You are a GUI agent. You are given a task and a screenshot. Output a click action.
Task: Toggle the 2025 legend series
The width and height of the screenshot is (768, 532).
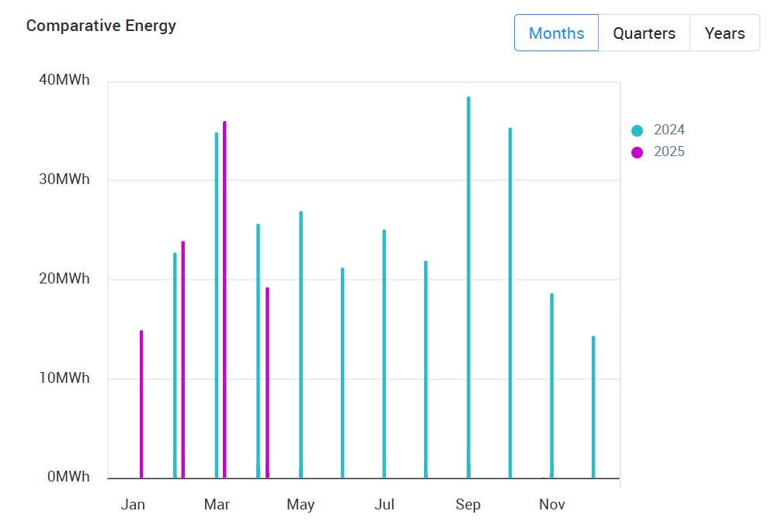(669, 151)
